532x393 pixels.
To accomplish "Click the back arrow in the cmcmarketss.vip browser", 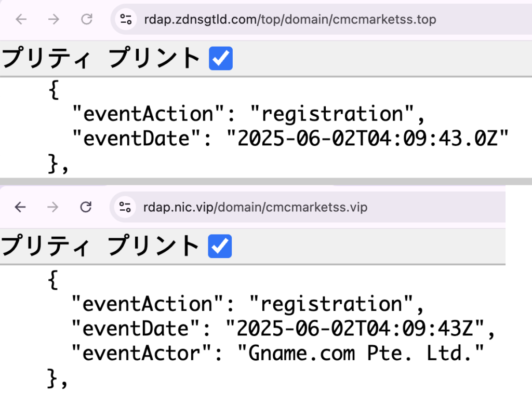I will tap(20, 207).
